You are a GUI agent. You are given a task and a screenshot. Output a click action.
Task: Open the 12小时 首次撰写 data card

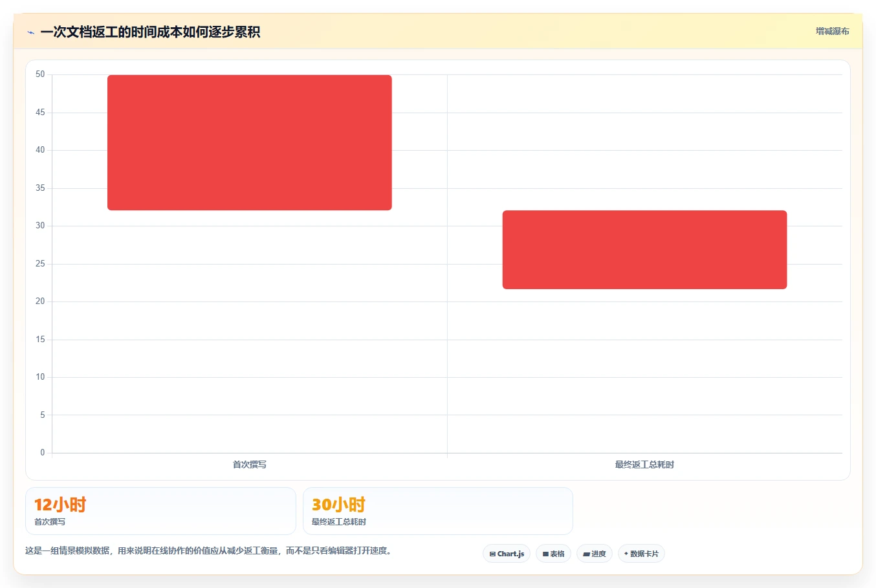[160, 511]
